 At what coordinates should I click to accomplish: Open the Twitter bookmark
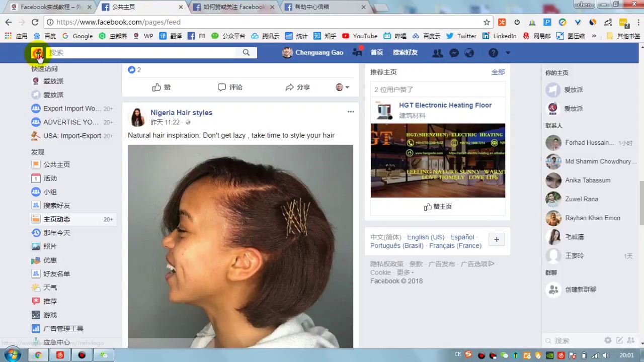[461, 36]
